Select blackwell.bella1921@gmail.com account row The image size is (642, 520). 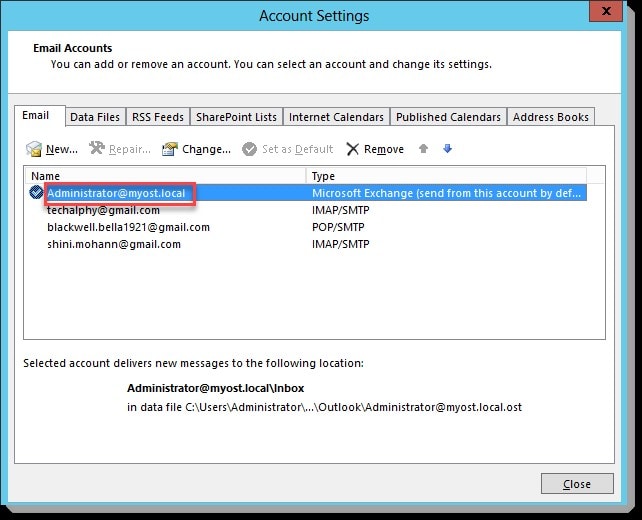[308, 227]
